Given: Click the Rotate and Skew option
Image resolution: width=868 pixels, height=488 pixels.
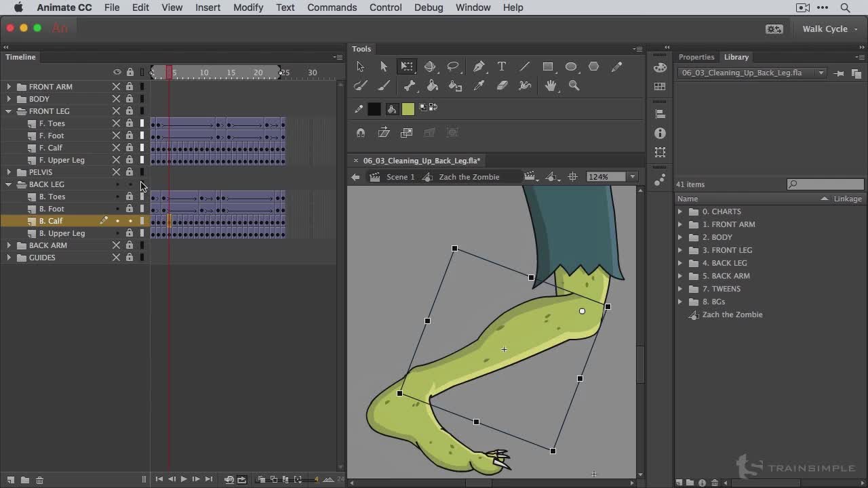Looking at the screenshot, I should point(384,133).
